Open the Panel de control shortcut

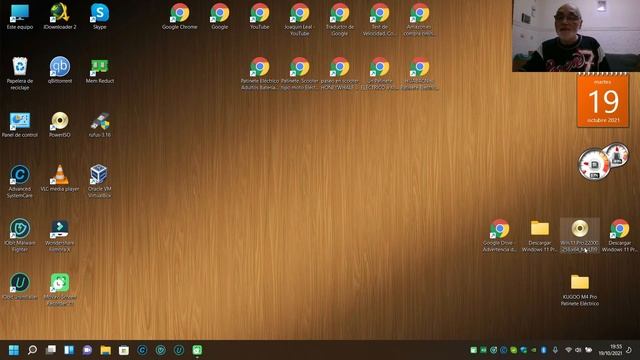tap(20, 124)
